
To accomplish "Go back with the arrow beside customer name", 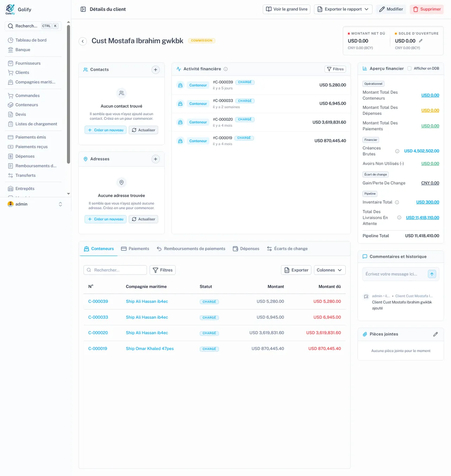I will (x=83, y=41).
